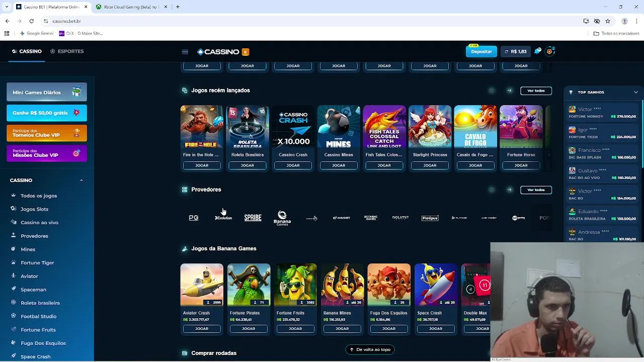Click previous arrow in Jogos recém lançados
The height and width of the screenshot is (362, 644).
pos(492,90)
